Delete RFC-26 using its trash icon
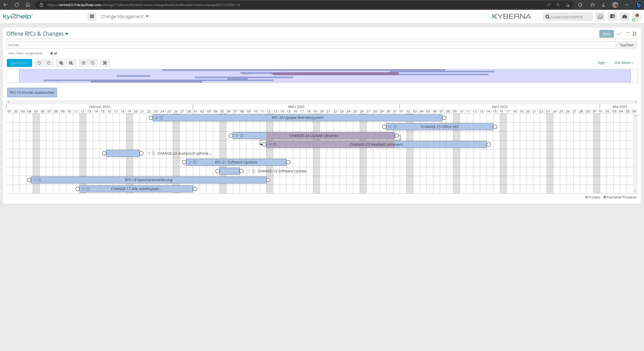Screen dimensions: 644x351 [162, 118]
